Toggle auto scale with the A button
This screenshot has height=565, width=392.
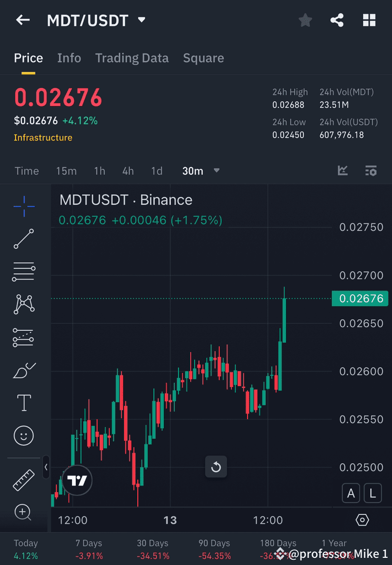tap(351, 493)
